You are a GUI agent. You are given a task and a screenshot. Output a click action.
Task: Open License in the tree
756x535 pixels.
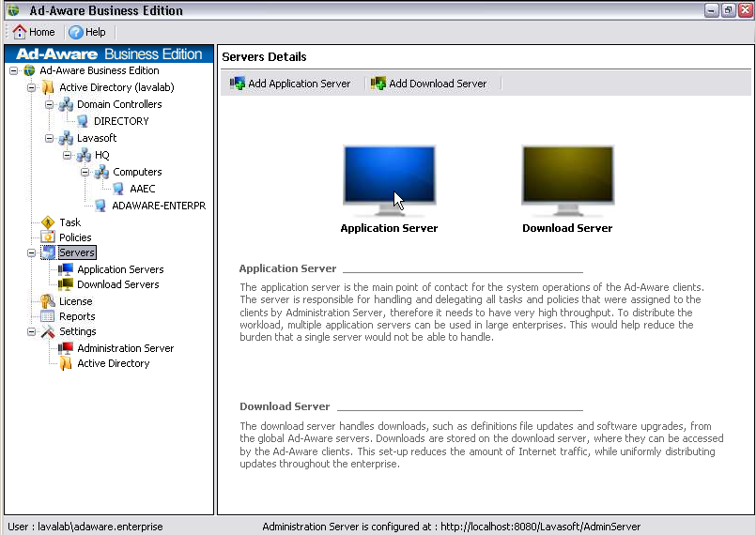pos(76,301)
